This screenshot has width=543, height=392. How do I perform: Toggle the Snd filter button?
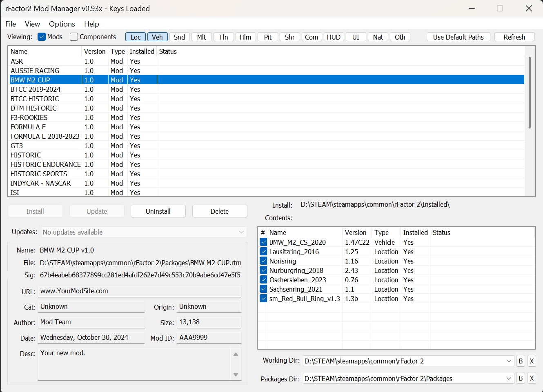point(180,37)
